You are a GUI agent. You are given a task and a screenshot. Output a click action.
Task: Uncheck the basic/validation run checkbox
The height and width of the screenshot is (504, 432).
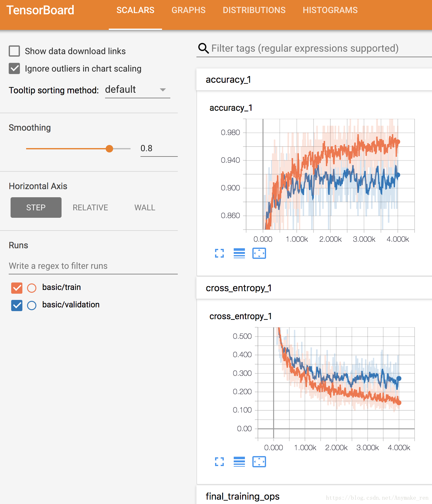pyautogui.click(x=17, y=306)
